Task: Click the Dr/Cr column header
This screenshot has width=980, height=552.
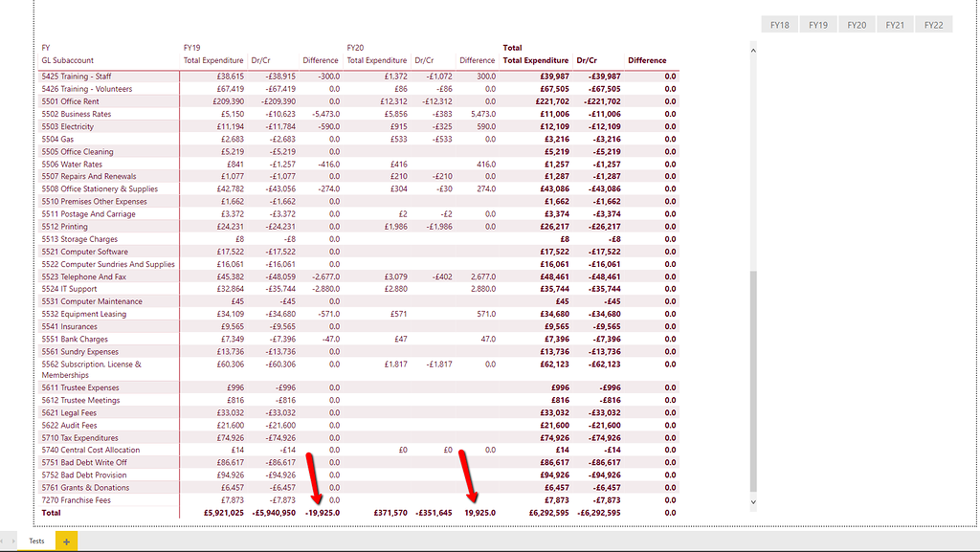Action: 588,59
